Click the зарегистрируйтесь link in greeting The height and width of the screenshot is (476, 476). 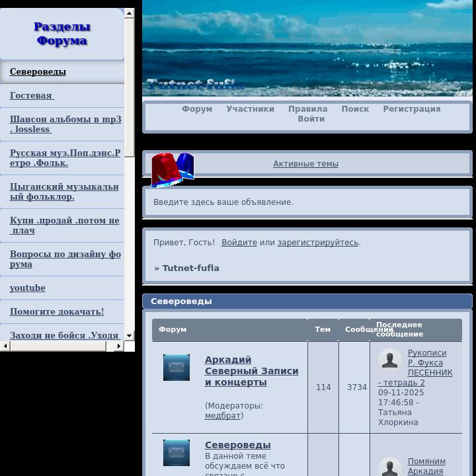point(317,243)
